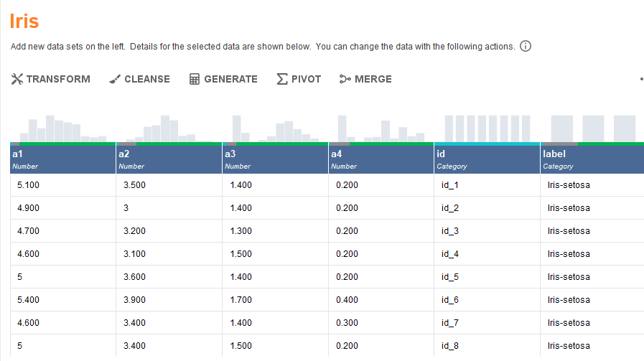This screenshot has height=361, width=644.
Task: Click the Cleanse brush icon
Action: click(x=115, y=79)
